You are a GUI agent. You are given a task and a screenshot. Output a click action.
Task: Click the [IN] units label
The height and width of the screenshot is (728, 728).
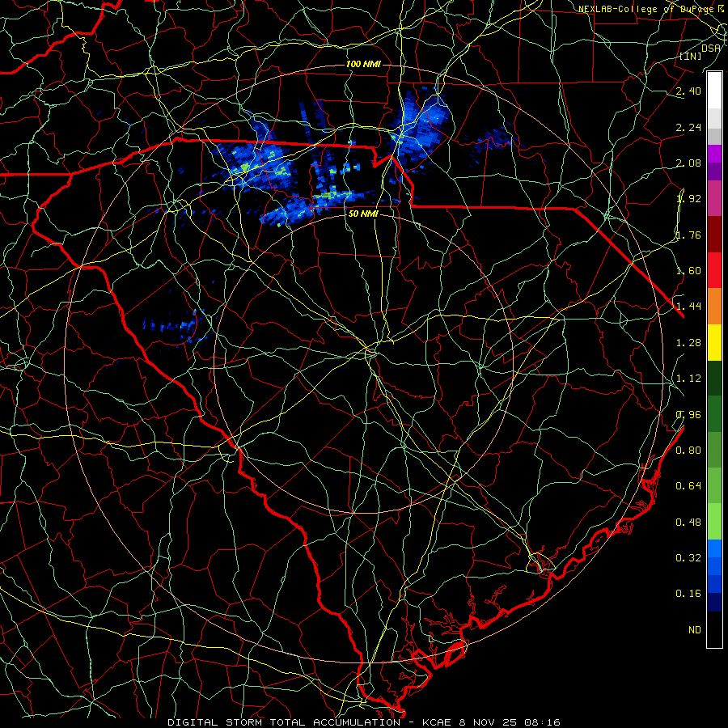tap(691, 56)
